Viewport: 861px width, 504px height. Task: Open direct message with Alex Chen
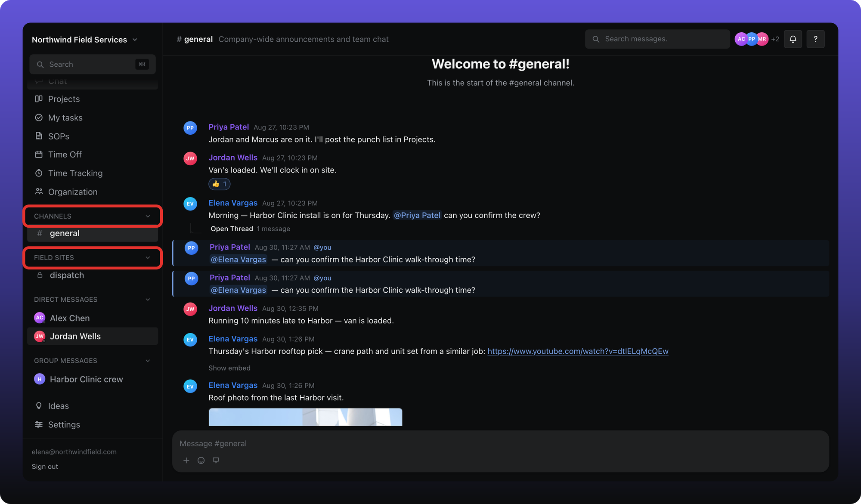click(93, 318)
